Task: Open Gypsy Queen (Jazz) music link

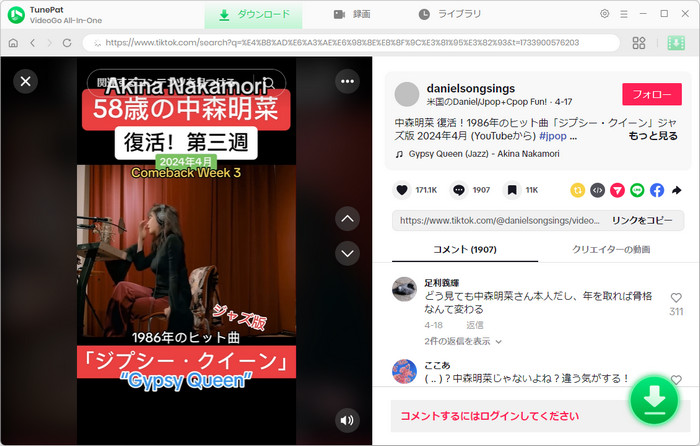Action: tap(483, 154)
